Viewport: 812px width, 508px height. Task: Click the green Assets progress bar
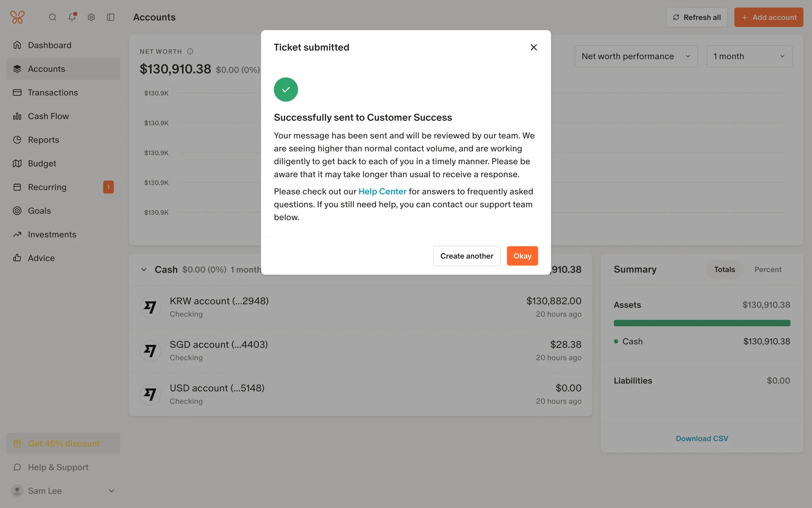tap(702, 323)
